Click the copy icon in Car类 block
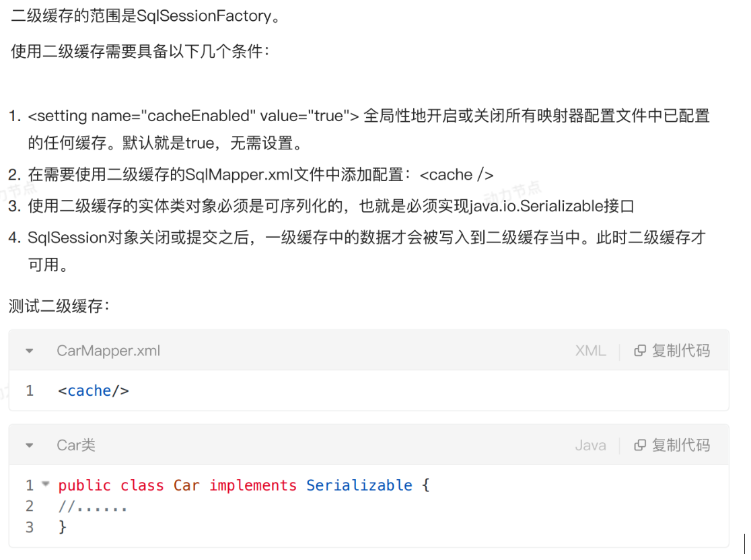This screenshot has height=560, width=751. [640, 445]
